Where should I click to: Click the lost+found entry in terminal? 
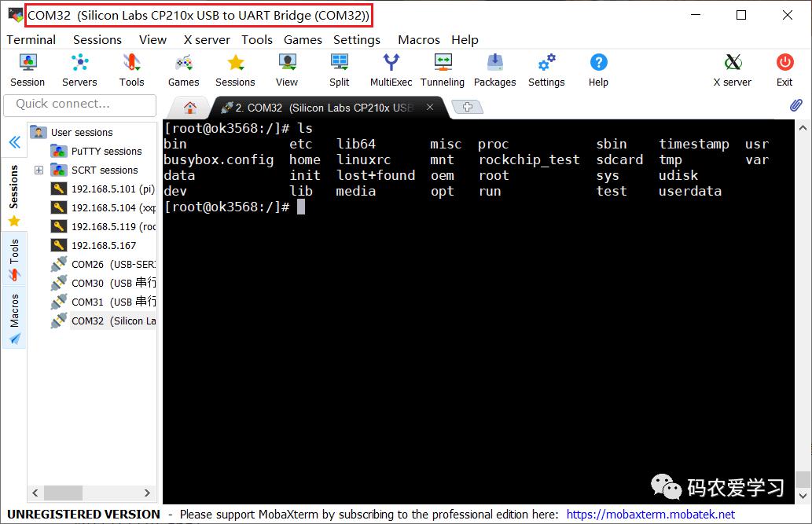[x=376, y=175]
